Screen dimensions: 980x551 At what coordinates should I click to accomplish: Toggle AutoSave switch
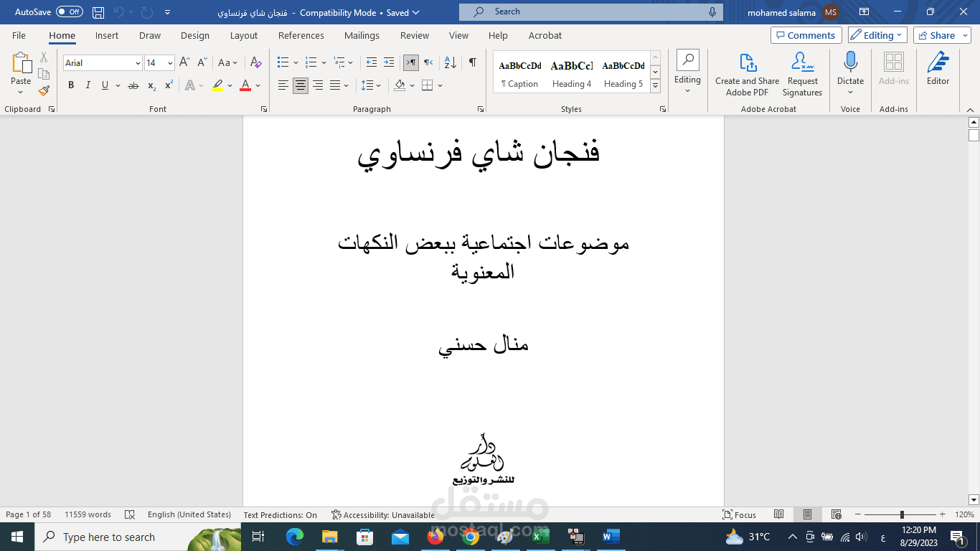click(70, 12)
